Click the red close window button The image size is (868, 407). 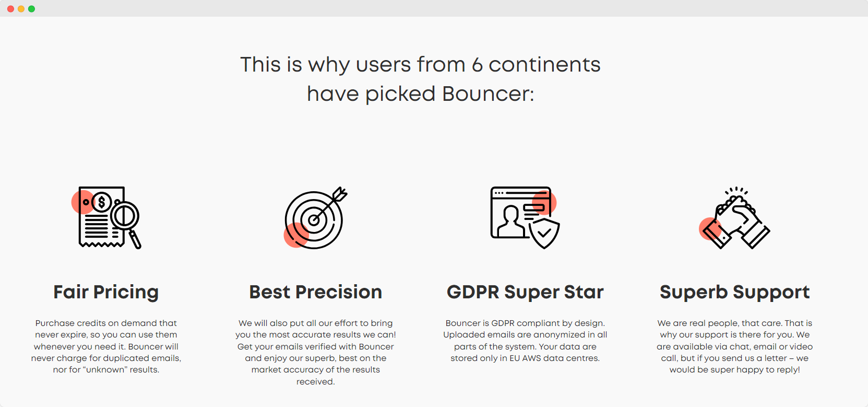[10, 9]
